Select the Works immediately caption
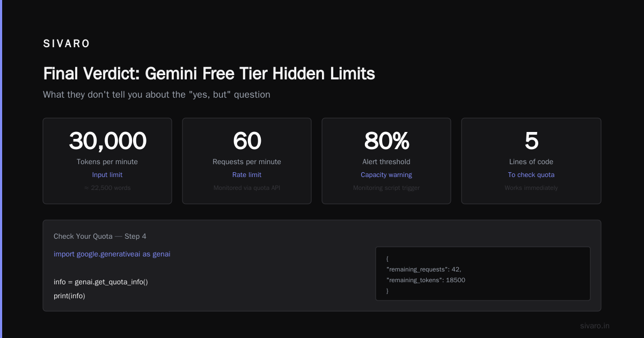 pyautogui.click(x=531, y=188)
